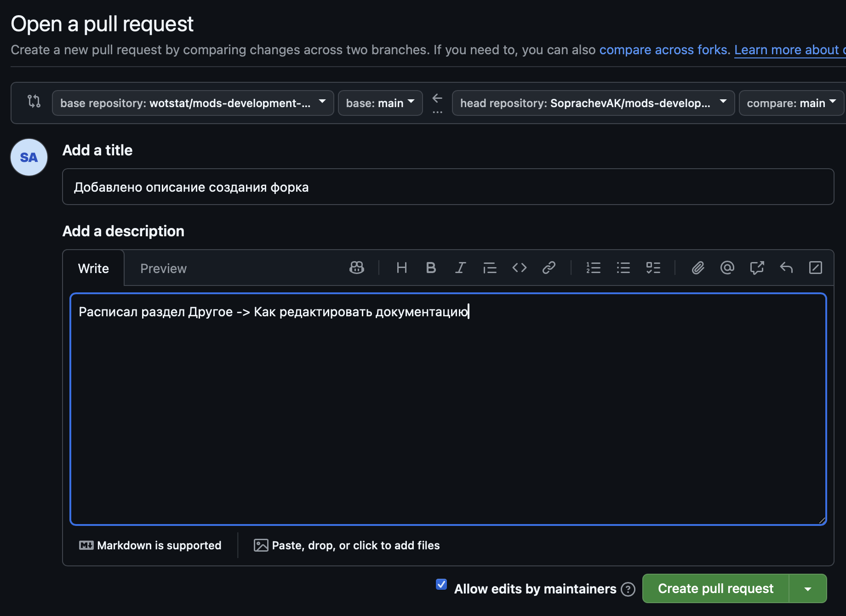Select the Write tab
The width and height of the screenshot is (846, 616).
[93, 268]
